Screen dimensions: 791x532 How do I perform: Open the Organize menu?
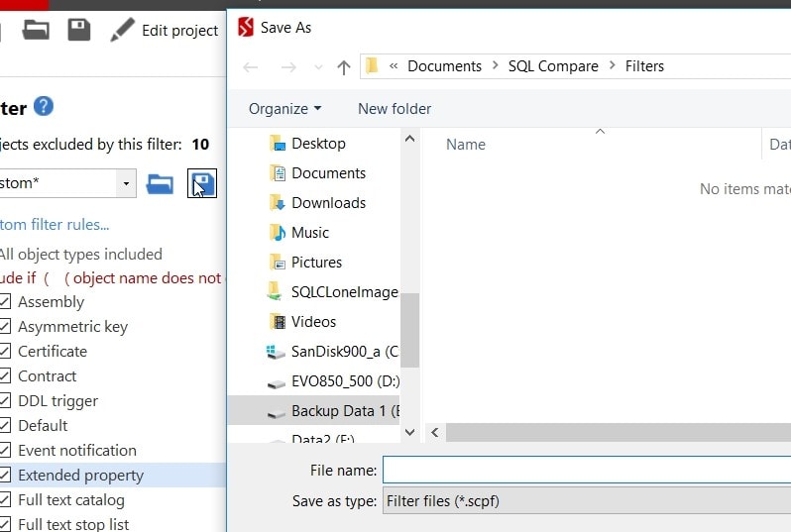point(285,109)
